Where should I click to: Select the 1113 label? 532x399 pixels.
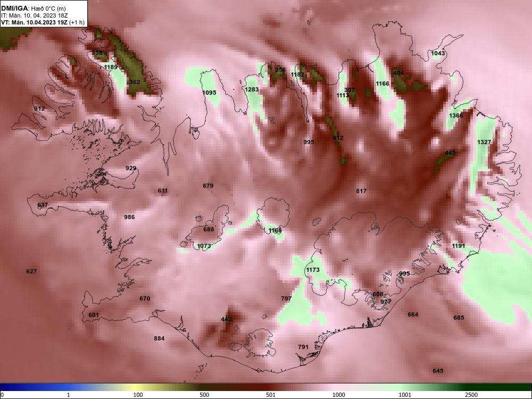[343, 95]
